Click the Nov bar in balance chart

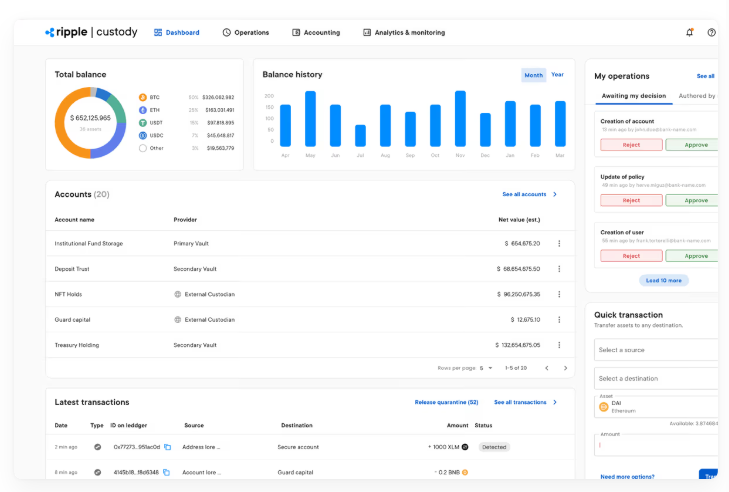(460, 119)
